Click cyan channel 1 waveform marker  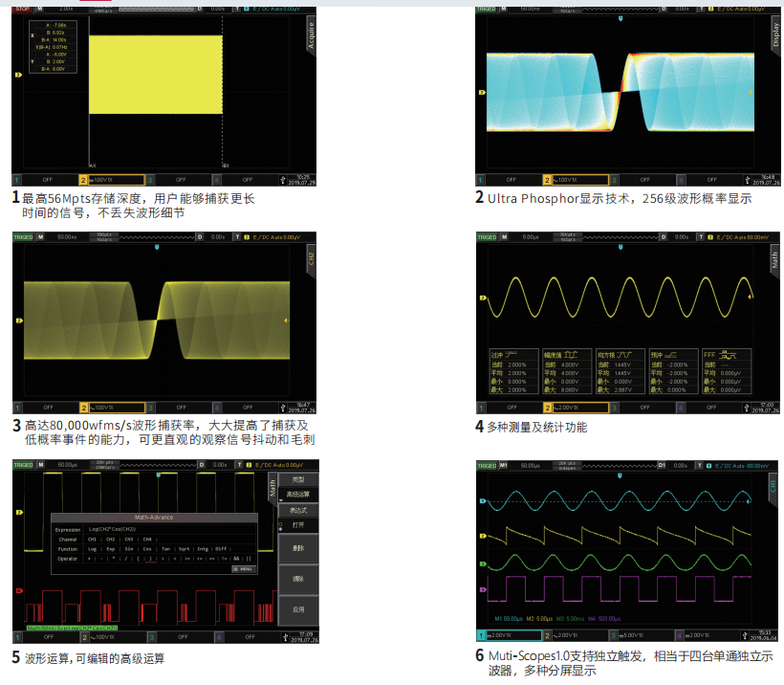click(x=483, y=501)
